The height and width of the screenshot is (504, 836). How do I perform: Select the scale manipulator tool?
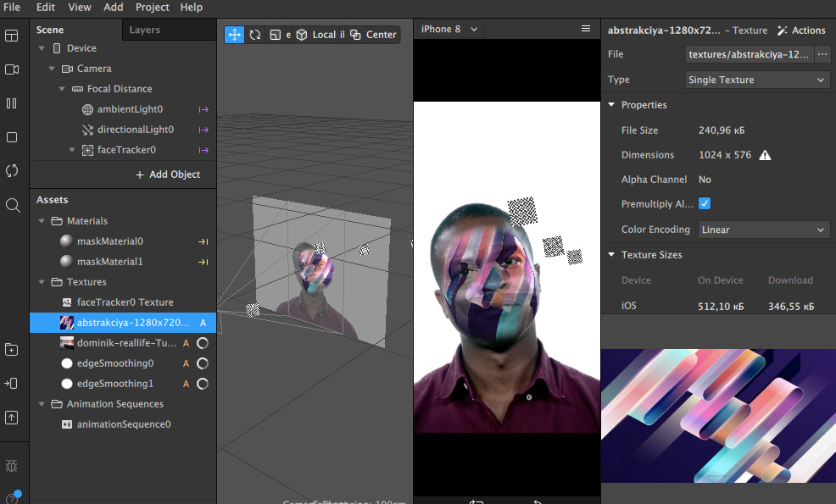tap(275, 35)
